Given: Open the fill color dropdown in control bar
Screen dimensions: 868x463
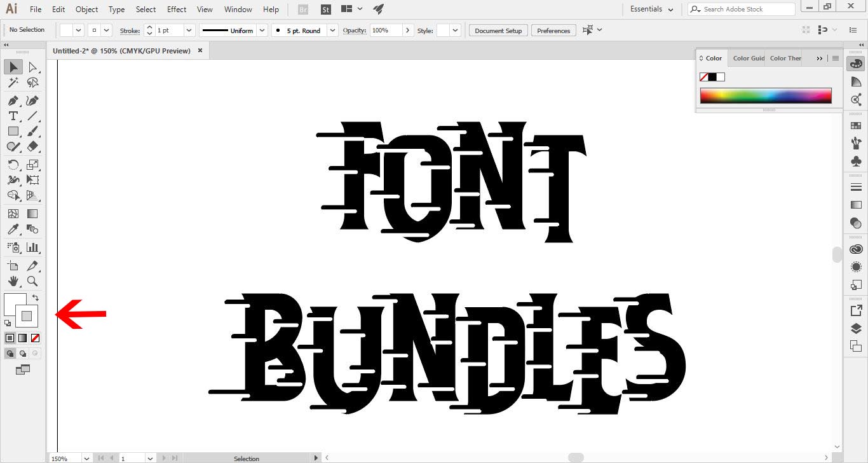Looking at the screenshot, I should (x=79, y=30).
